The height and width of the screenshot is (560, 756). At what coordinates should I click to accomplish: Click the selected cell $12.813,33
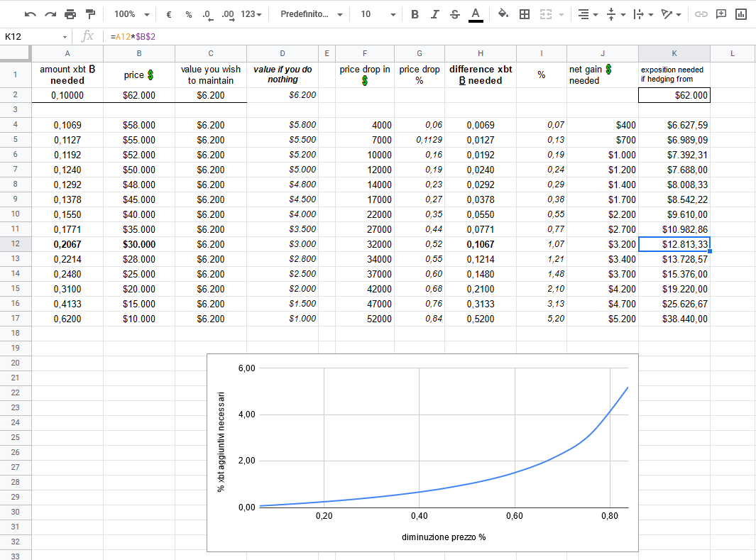(x=674, y=244)
